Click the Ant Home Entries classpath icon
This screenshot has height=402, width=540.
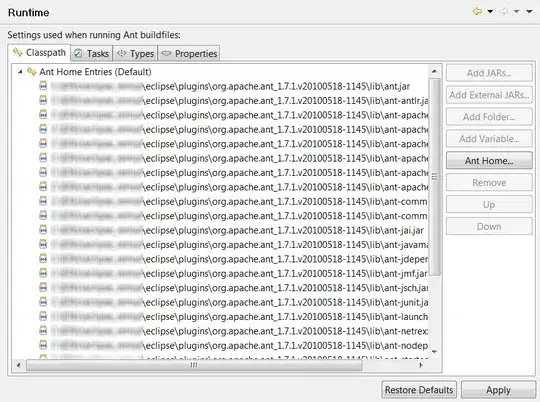click(x=31, y=71)
